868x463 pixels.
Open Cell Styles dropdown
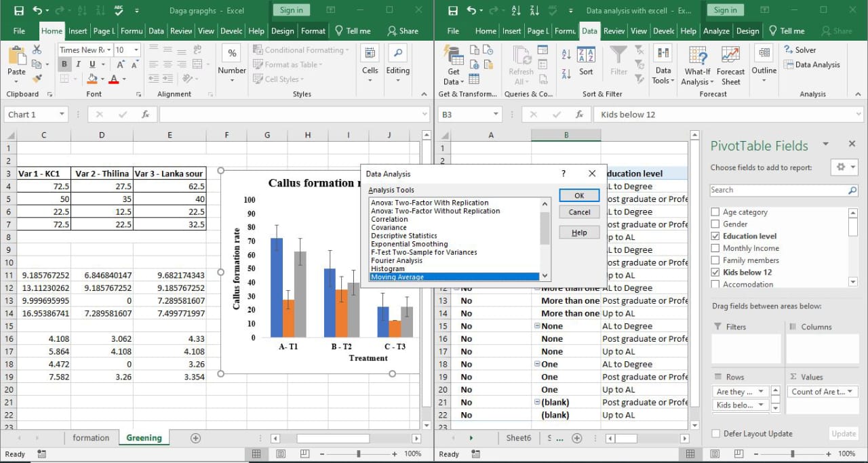[278, 79]
